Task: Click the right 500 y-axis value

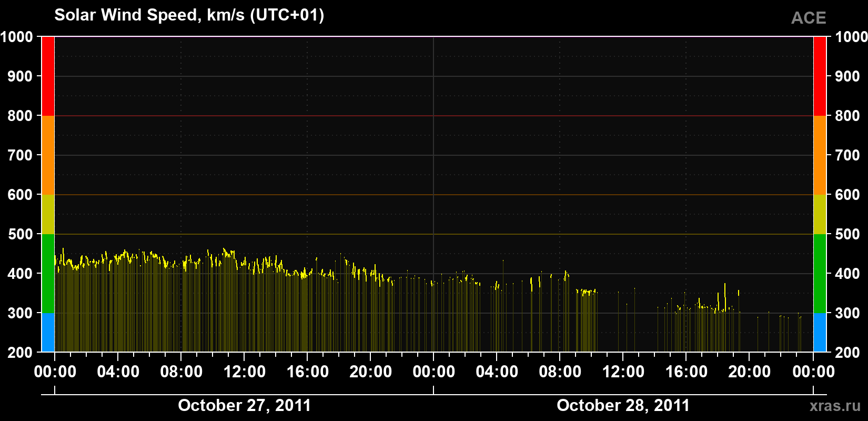Action: (847, 234)
